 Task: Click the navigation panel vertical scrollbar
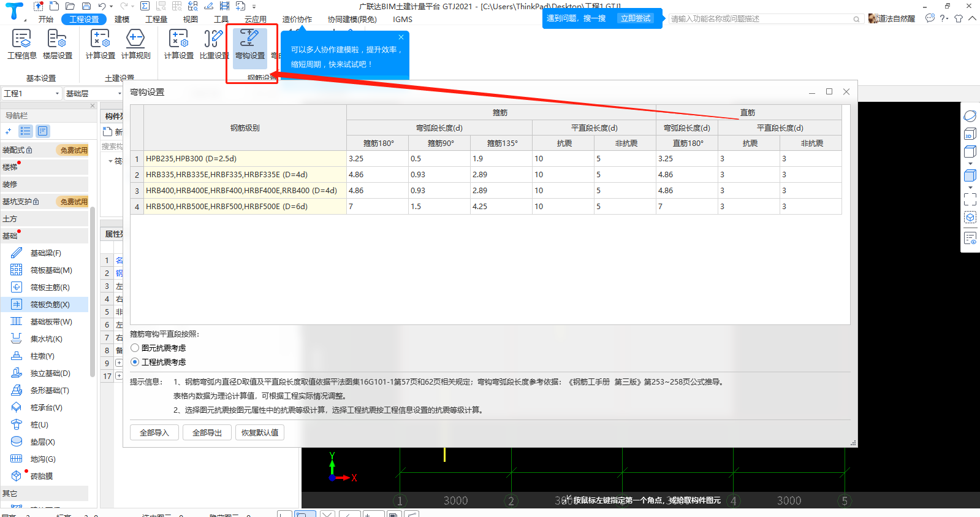pos(93,291)
